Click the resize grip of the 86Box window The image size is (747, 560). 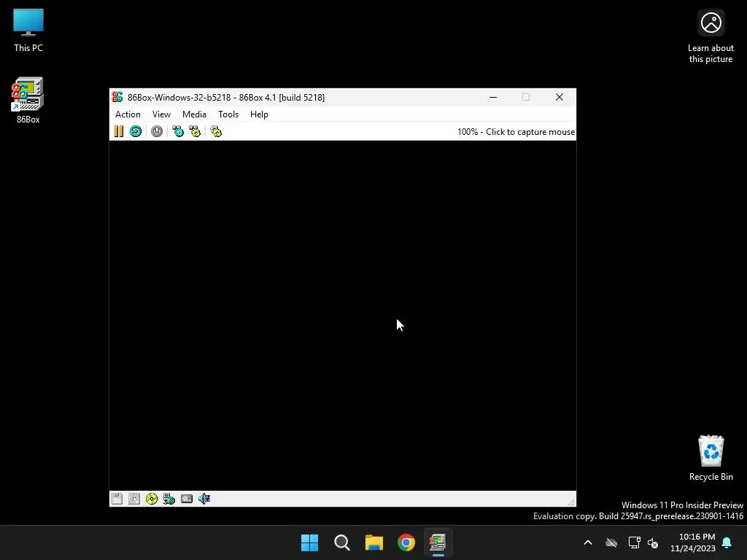571,502
